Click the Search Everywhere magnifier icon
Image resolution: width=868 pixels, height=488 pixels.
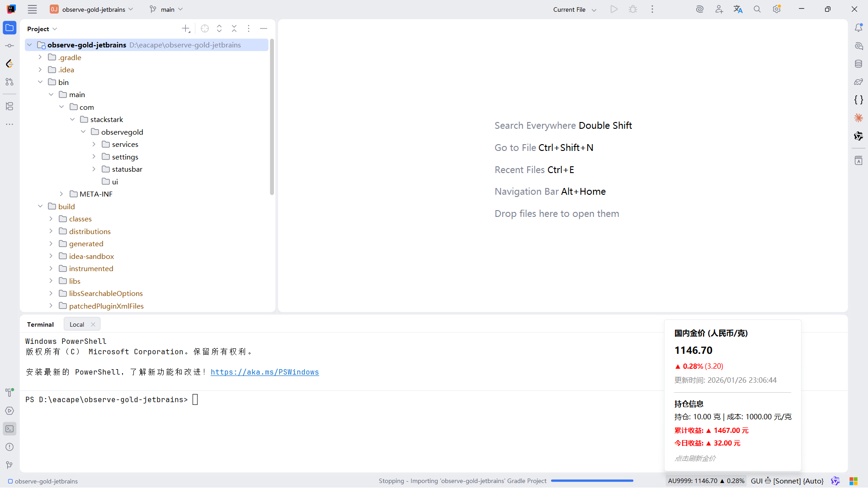pos(757,9)
